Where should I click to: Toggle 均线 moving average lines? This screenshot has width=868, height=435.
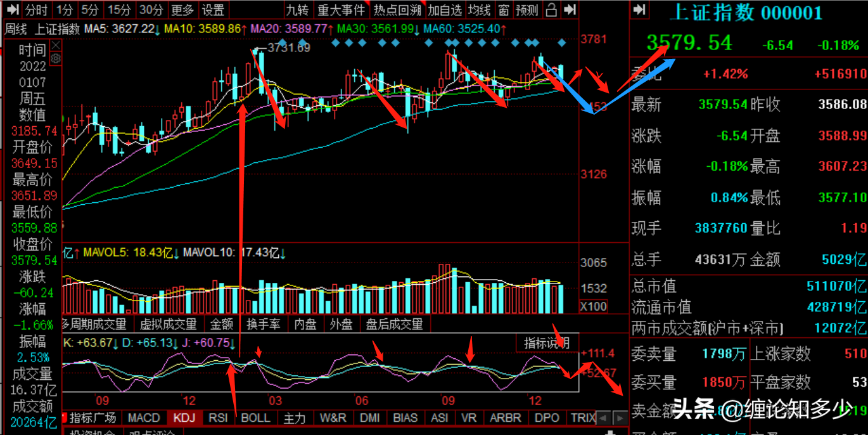pyautogui.click(x=479, y=10)
